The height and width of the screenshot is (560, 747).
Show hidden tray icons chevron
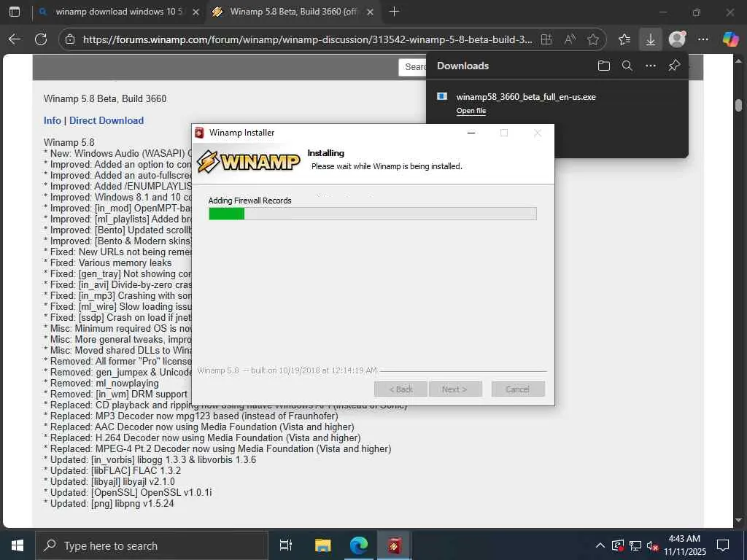click(600, 545)
